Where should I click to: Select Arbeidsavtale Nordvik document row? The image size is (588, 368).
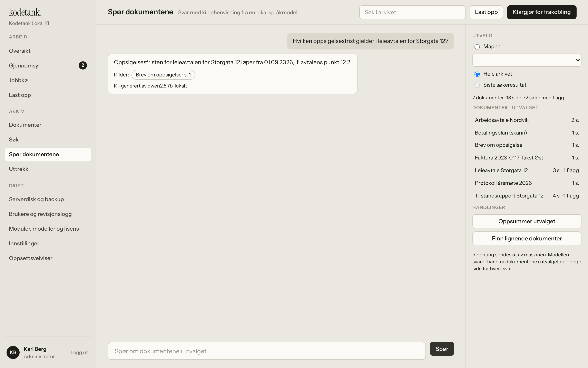tap(527, 120)
